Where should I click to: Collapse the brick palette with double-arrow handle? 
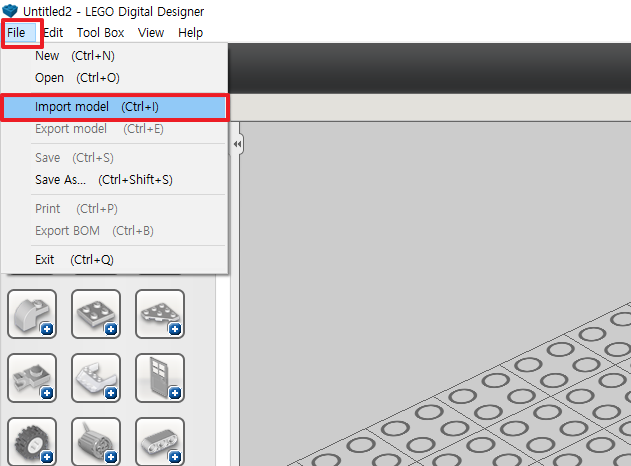pyautogui.click(x=237, y=144)
